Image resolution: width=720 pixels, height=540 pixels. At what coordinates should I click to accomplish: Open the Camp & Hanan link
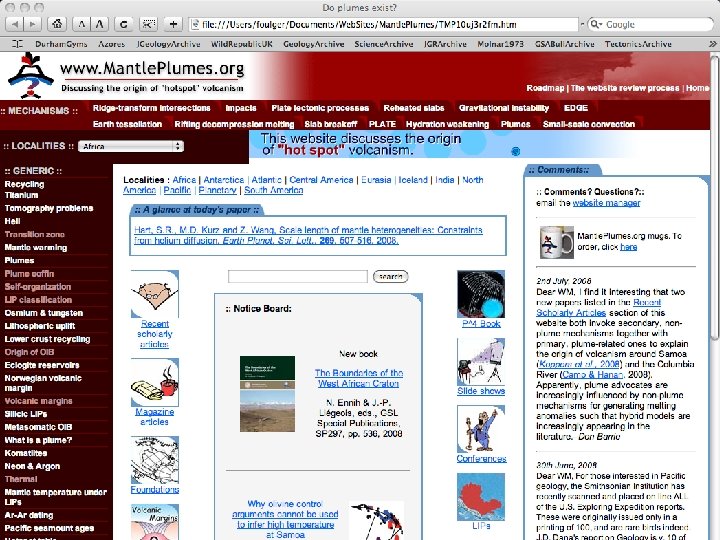click(592, 375)
